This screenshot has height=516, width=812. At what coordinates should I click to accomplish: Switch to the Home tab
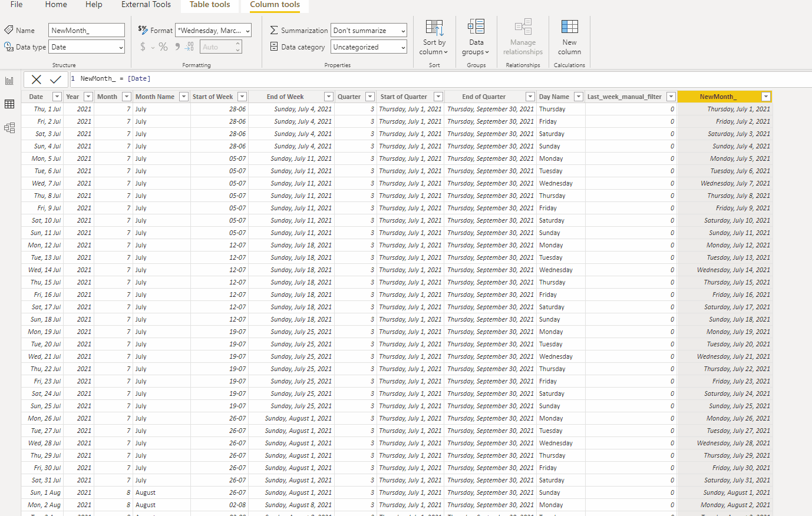[56, 5]
